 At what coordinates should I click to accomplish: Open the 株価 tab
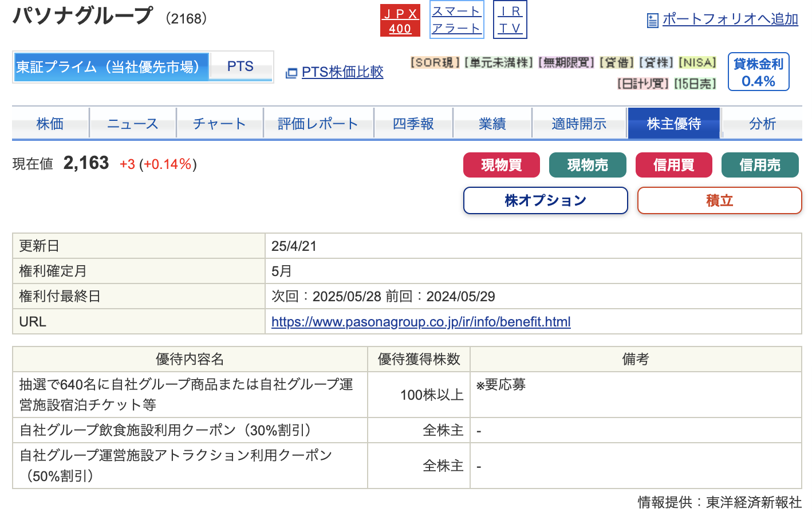point(50,123)
